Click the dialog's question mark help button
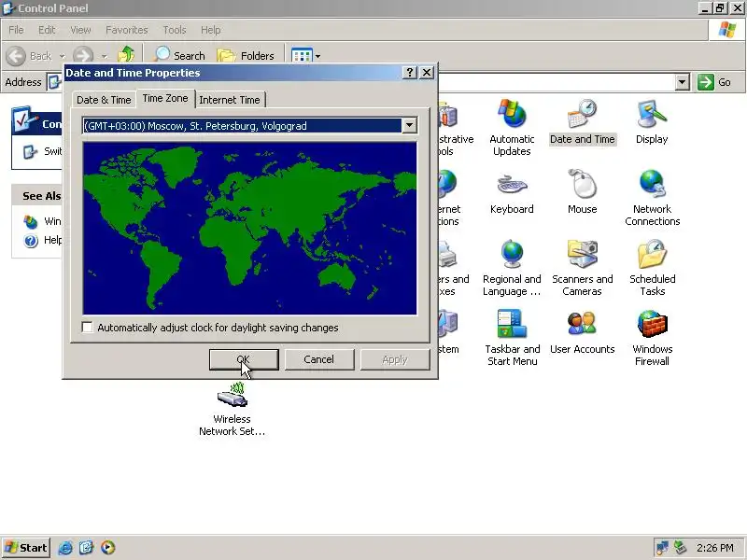Screen dimensions: 747x560 click(410, 73)
